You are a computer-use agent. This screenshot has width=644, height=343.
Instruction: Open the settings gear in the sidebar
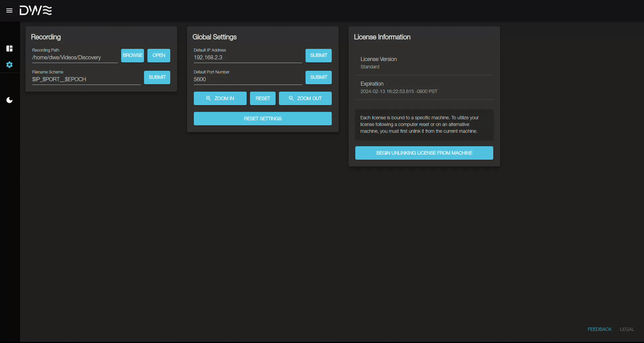tap(9, 64)
